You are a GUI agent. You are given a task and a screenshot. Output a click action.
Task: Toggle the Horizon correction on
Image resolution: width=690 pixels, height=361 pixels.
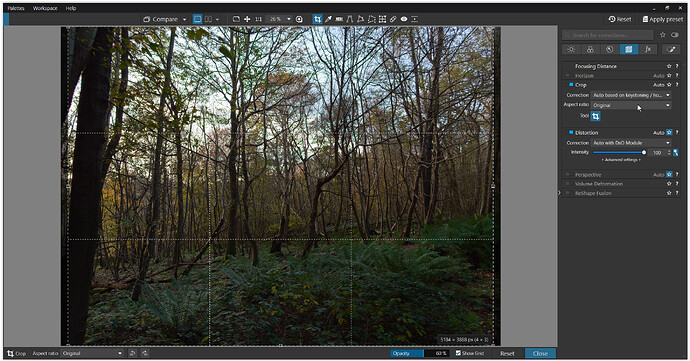(x=568, y=76)
